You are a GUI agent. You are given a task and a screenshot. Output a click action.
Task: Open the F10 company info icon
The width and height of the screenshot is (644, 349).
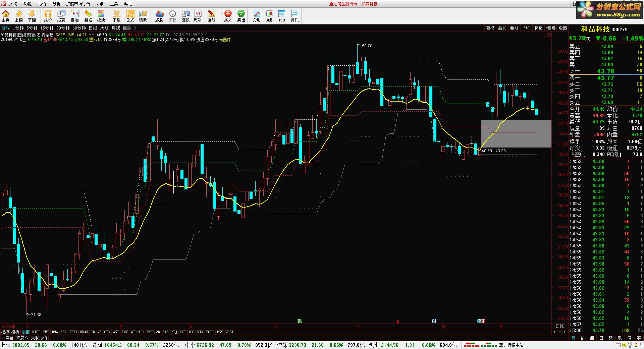[x=282, y=16]
